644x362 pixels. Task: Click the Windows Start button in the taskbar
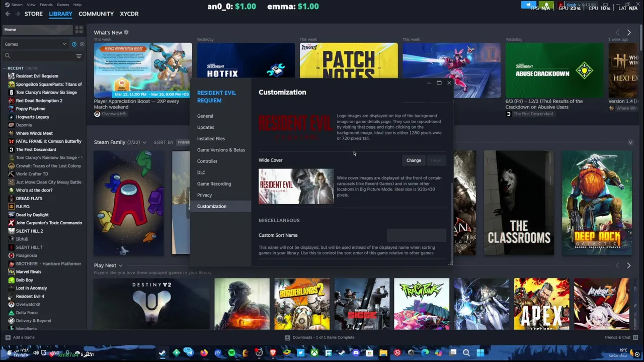pyautogui.click(x=480, y=353)
